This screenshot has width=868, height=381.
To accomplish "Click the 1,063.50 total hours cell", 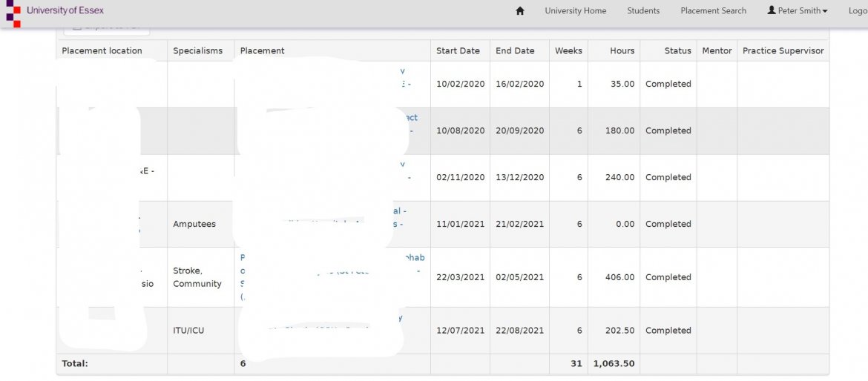I will coord(614,364).
